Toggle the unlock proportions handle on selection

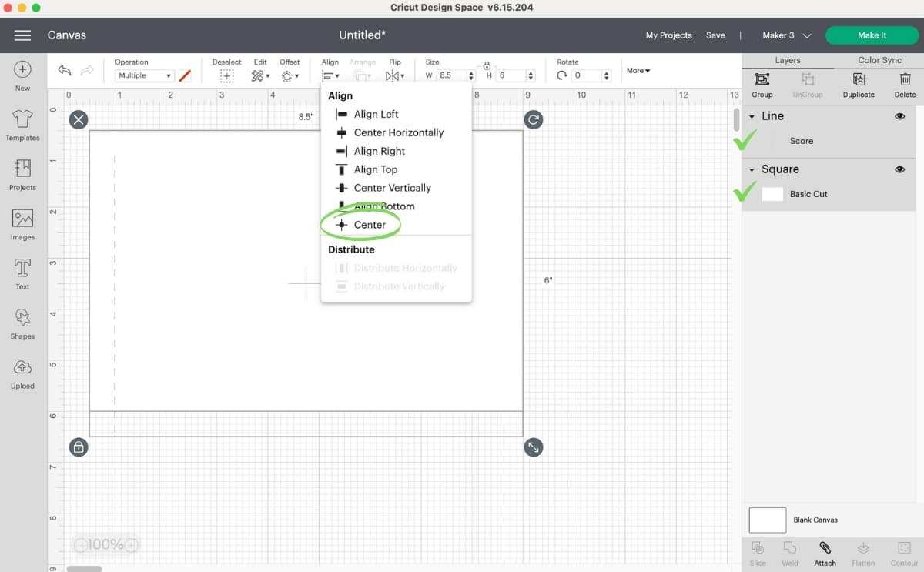(x=79, y=447)
